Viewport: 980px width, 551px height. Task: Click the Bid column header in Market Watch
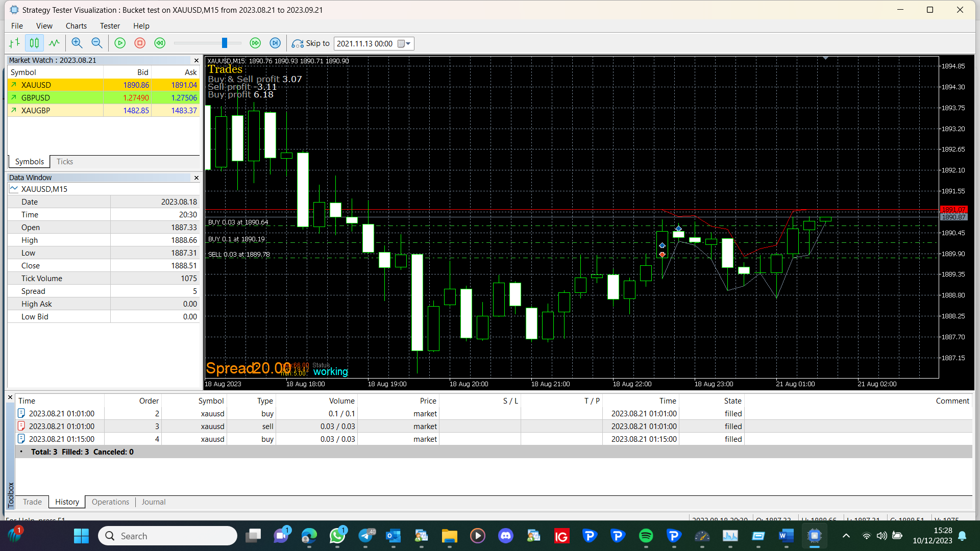[x=128, y=72]
